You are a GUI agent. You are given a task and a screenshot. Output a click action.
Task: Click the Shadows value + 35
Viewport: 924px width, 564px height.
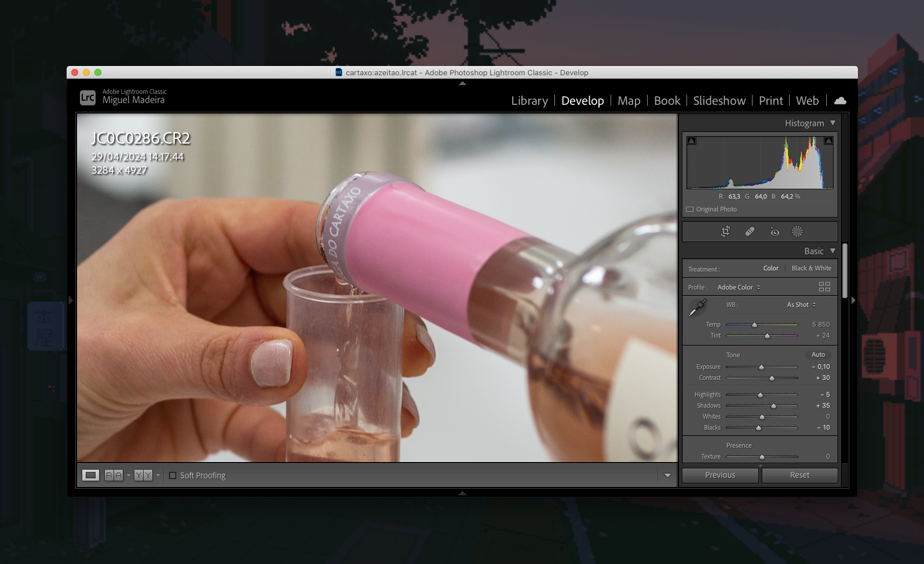pos(823,405)
